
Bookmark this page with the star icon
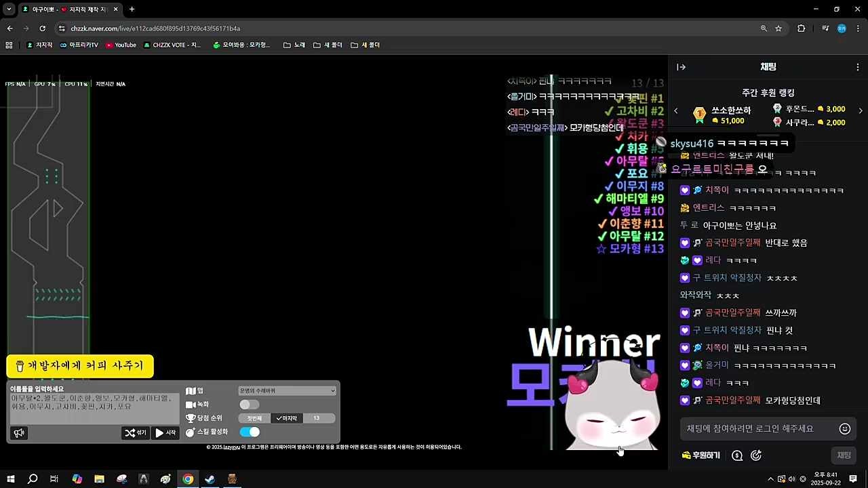click(x=778, y=28)
